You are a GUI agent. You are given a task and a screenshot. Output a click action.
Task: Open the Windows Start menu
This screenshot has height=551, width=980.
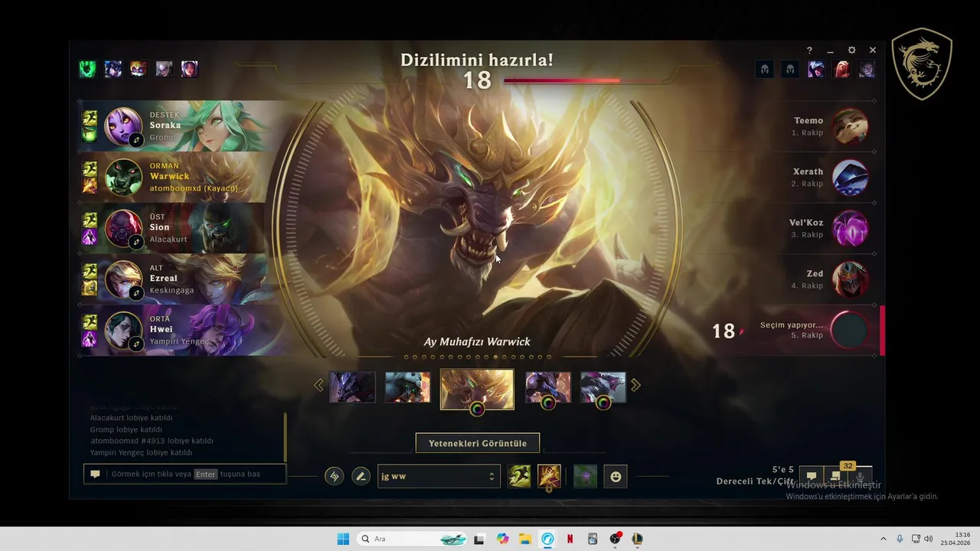[343, 539]
